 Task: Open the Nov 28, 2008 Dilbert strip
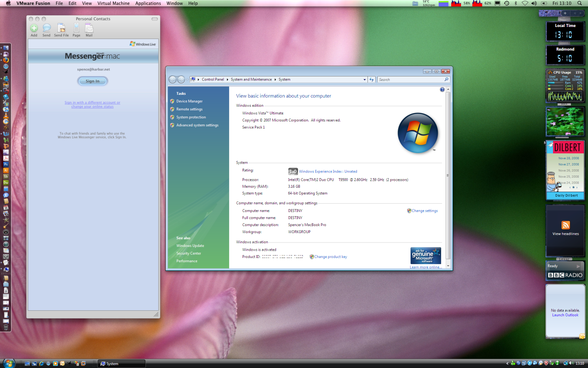click(x=568, y=158)
